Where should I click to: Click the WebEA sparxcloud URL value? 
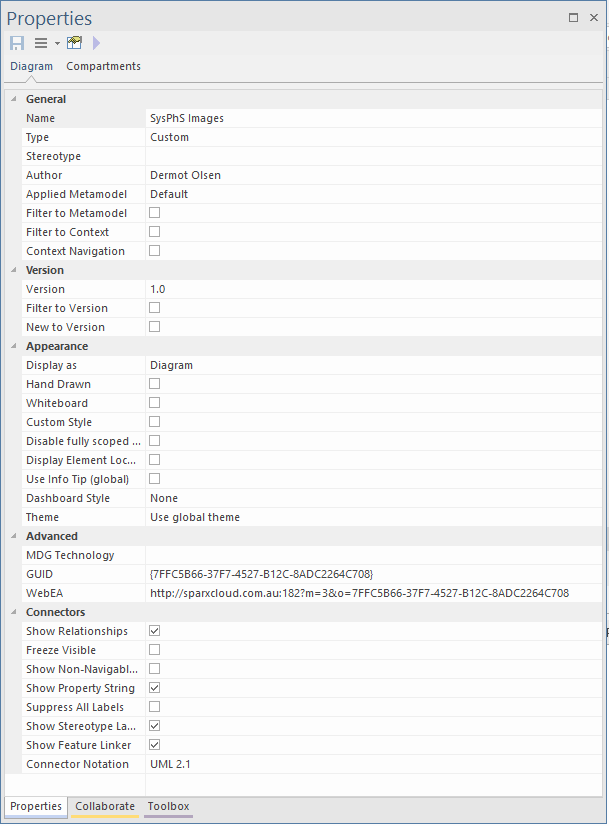[359, 593]
